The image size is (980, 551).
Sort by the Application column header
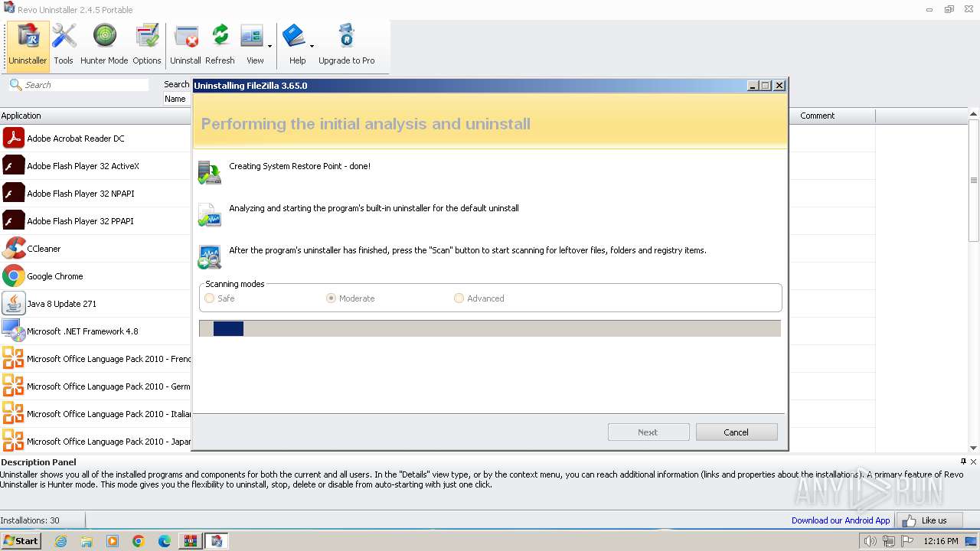(x=96, y=116)
